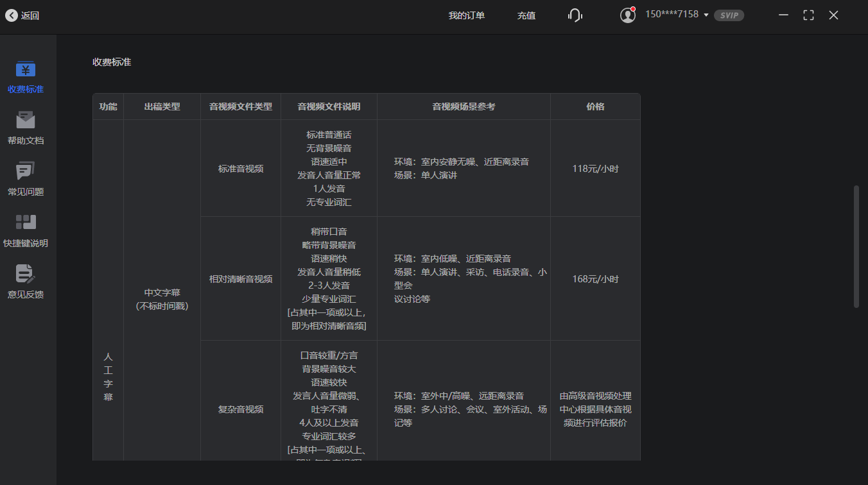Select 充值 from the top bar
The height and width of the screenshot is (485, 868).
tap(526, 15)
